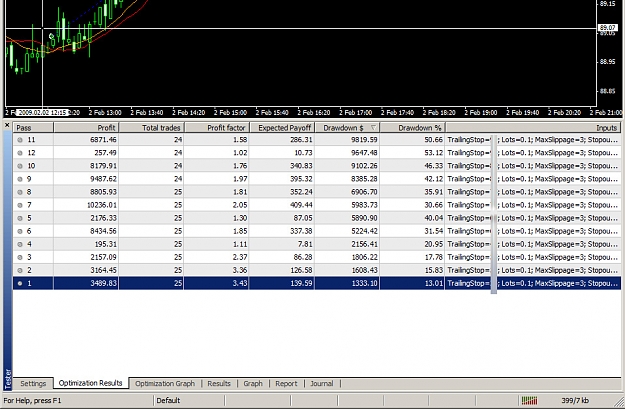This screenshot has width=625, height=409.
Task: Select pass 9 row bullet icon
Action: pyautogui.click(x=20, y=179)
